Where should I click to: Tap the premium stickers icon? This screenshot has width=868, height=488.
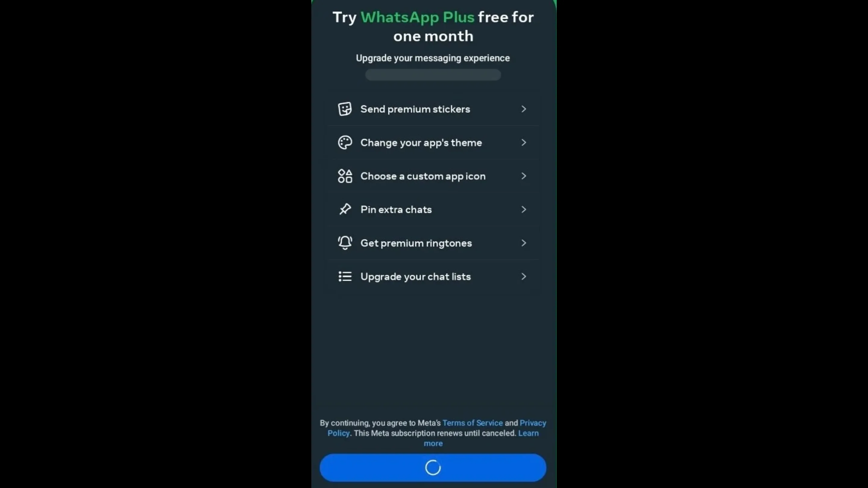(x=345, y=109)
